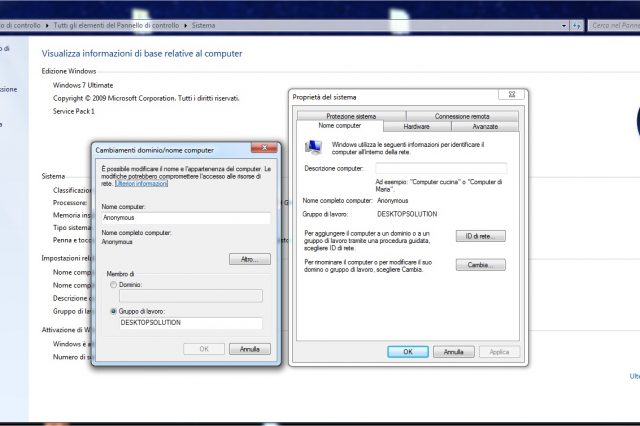Click the Nome computer input field
Screen dimensions: 640x426
[x=186, y=218]
